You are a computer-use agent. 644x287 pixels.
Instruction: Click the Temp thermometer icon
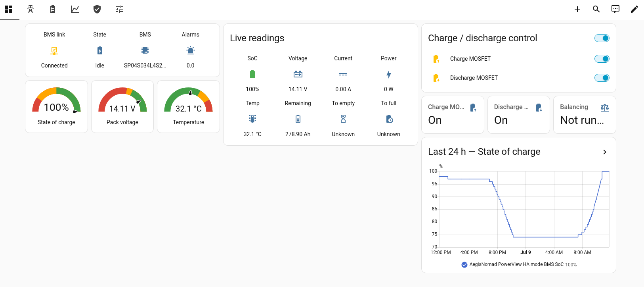(x=252, y=119)
